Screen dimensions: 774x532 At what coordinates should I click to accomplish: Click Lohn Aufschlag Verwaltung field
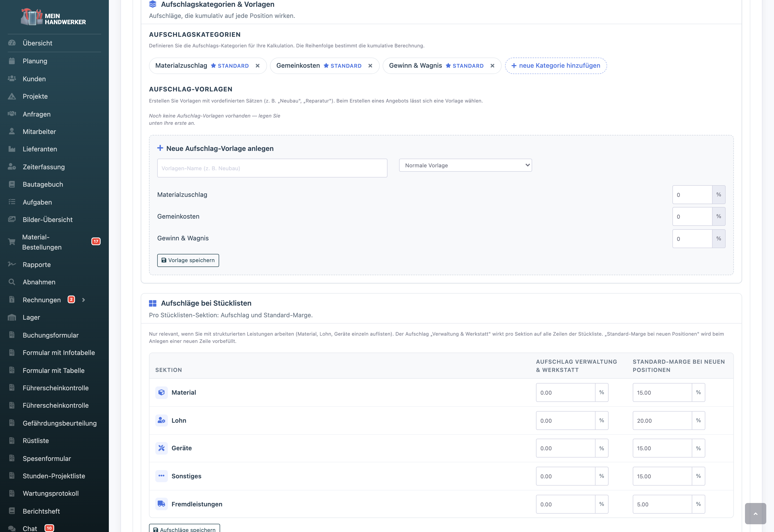point(565,420)
